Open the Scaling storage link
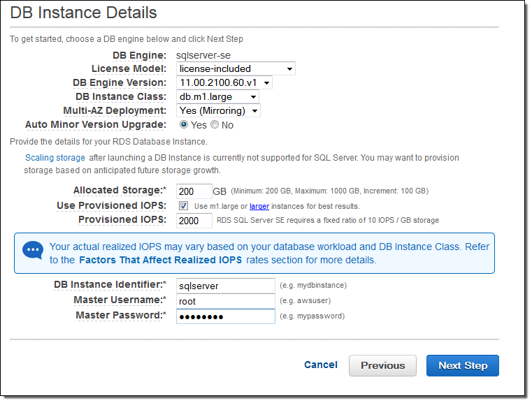 (x=55, y=158)
